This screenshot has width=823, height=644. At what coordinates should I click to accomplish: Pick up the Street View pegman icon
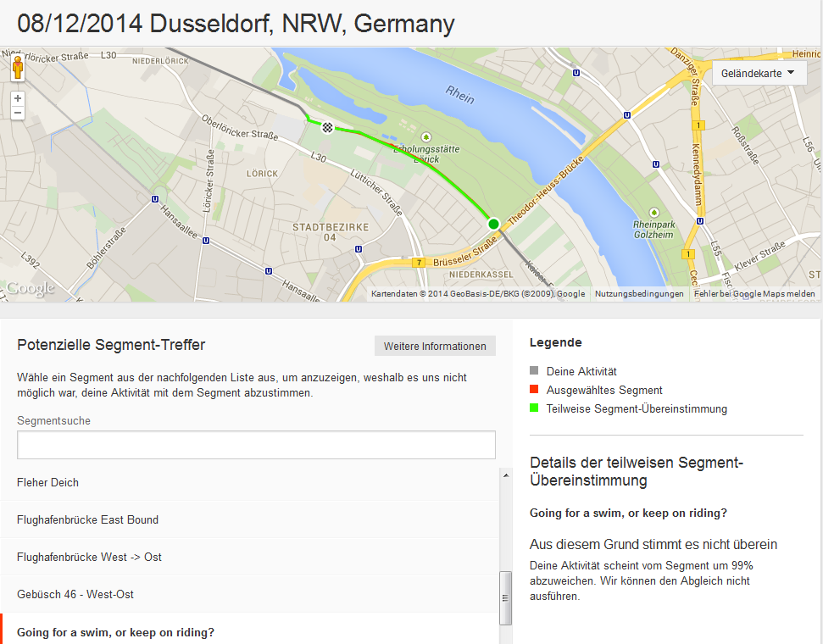pyautogui.click(x=18, y=68)
